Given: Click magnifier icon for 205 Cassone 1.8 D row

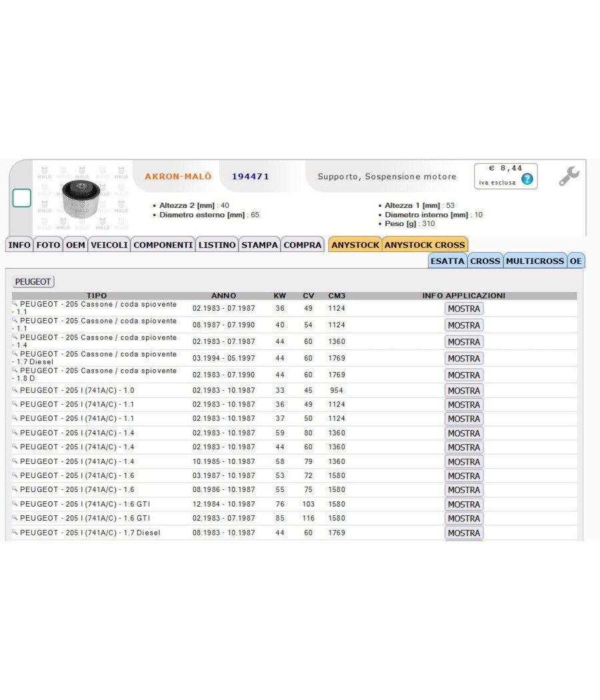Looking at the screenshot, I should tap(15, 369).
